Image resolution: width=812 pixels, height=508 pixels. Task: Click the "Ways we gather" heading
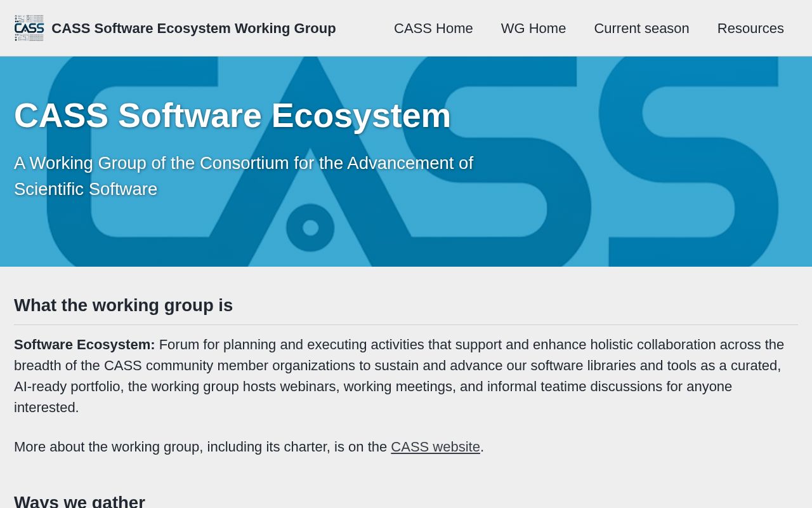tap(79, 502)
